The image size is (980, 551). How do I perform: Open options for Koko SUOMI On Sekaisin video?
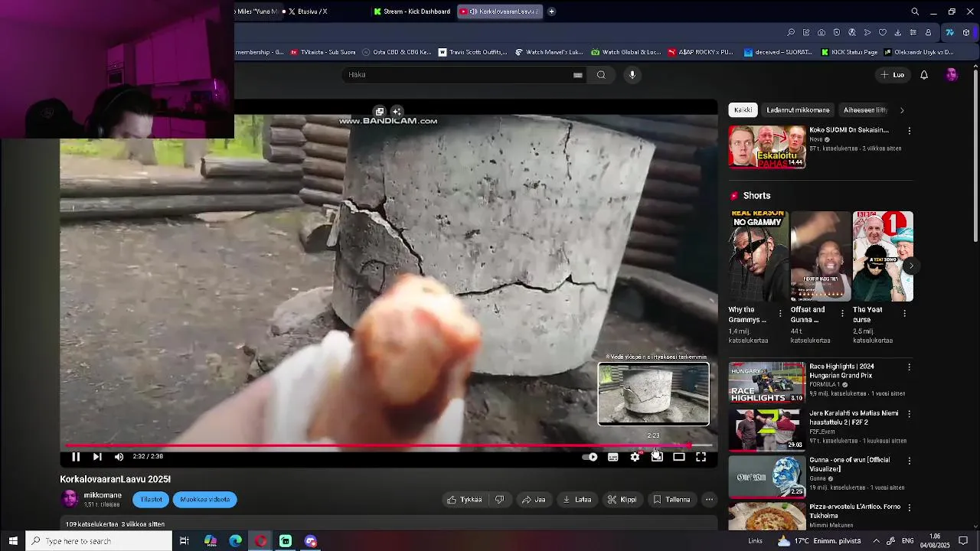tap(909, 131)
